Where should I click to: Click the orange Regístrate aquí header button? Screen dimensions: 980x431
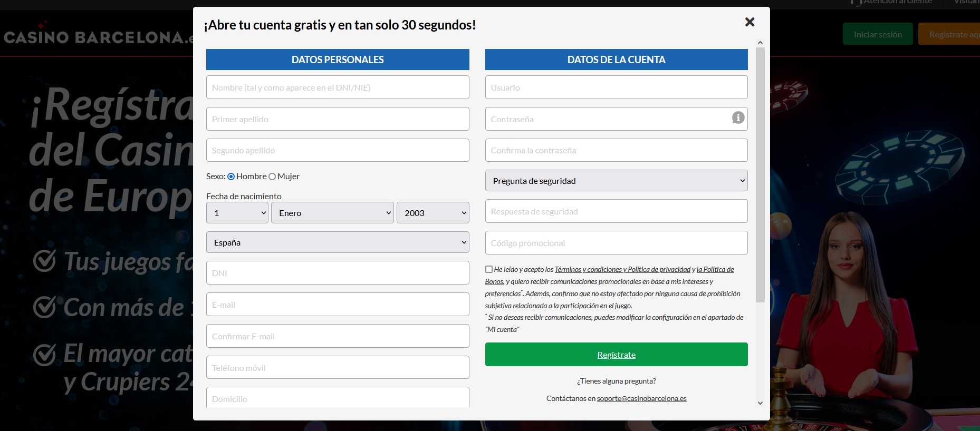(x=949, y=34)
